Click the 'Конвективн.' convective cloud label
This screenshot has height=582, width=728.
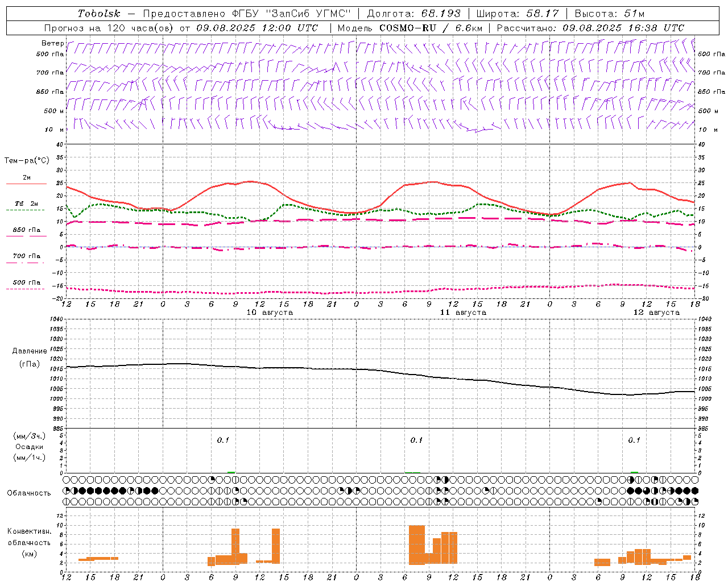29,531
